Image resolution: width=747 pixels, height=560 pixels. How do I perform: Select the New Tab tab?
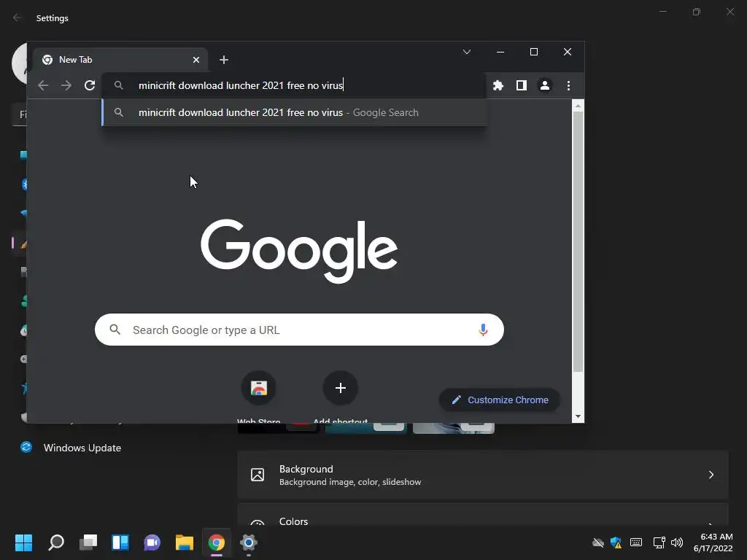pyautogui.click(x=120, y=60)
